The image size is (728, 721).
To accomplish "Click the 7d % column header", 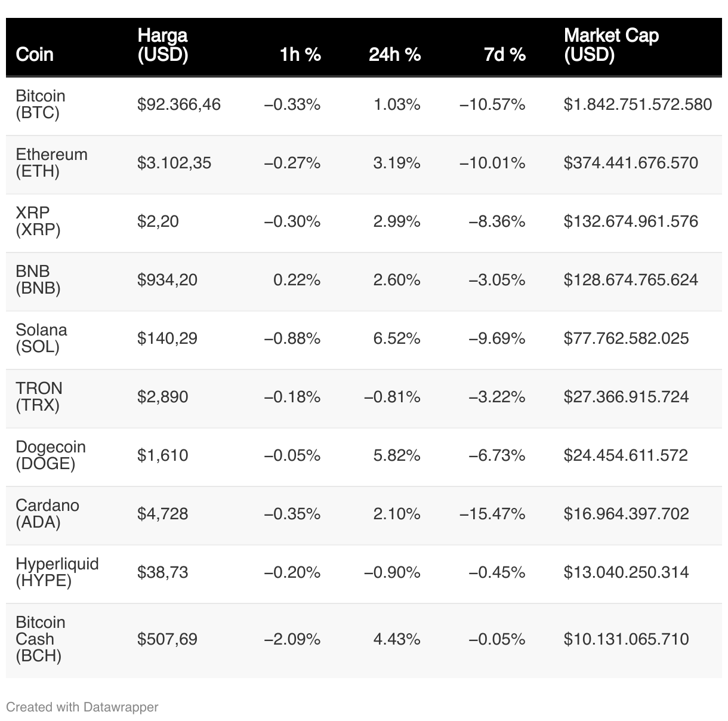I will (x=505, y=54).
